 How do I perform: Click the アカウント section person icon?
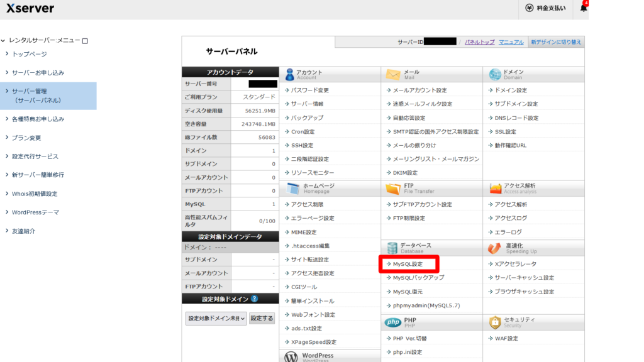point(289,74)
